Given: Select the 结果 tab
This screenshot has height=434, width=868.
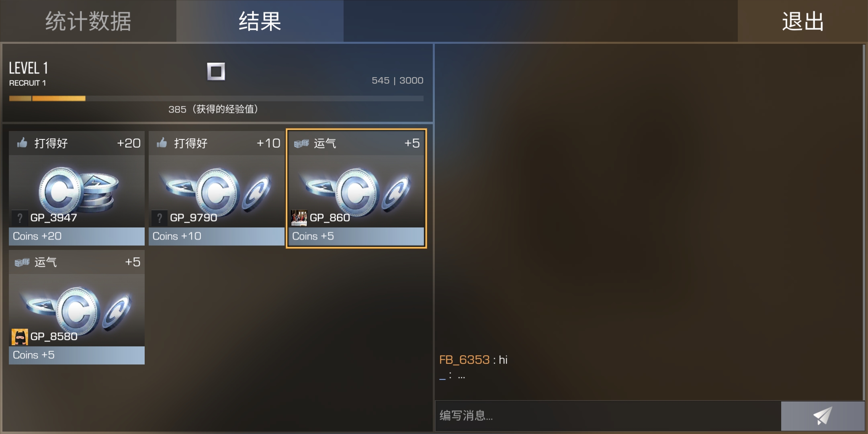Looking at the screenshot, I should [x=260, y=21].
